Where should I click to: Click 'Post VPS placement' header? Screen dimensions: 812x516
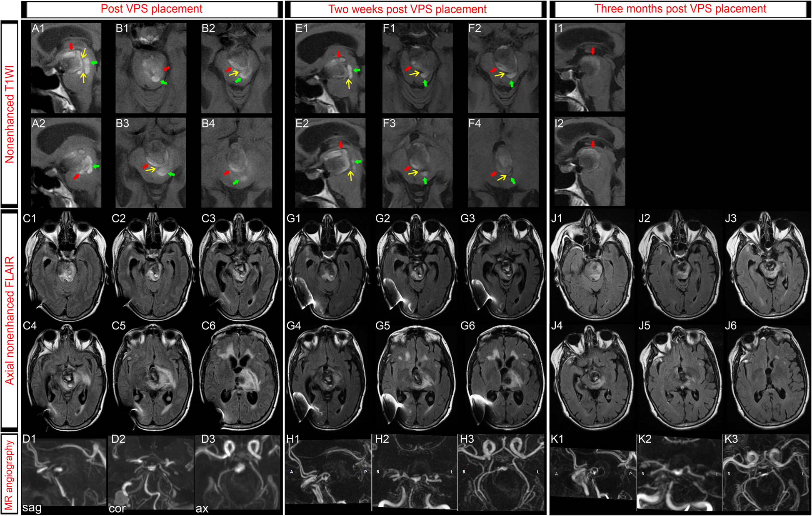pyautogui.click(x=151, y=9)
